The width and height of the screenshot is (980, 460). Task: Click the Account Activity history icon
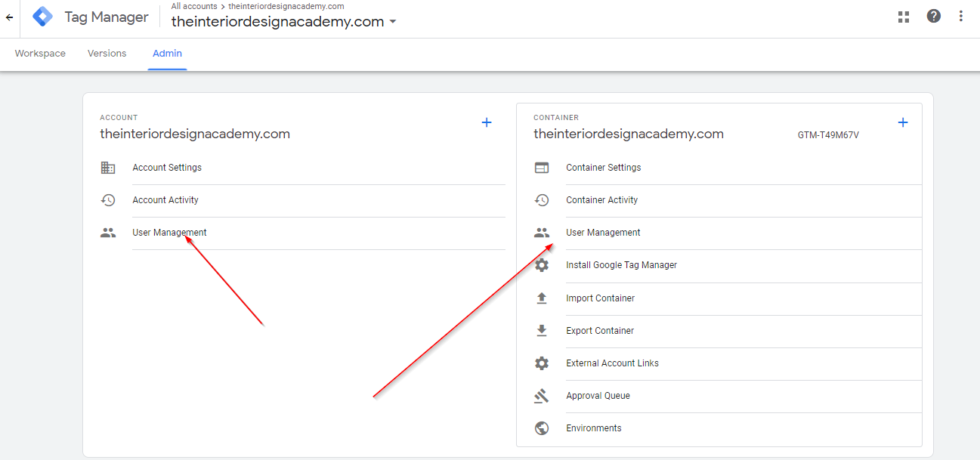coord(108,199)
